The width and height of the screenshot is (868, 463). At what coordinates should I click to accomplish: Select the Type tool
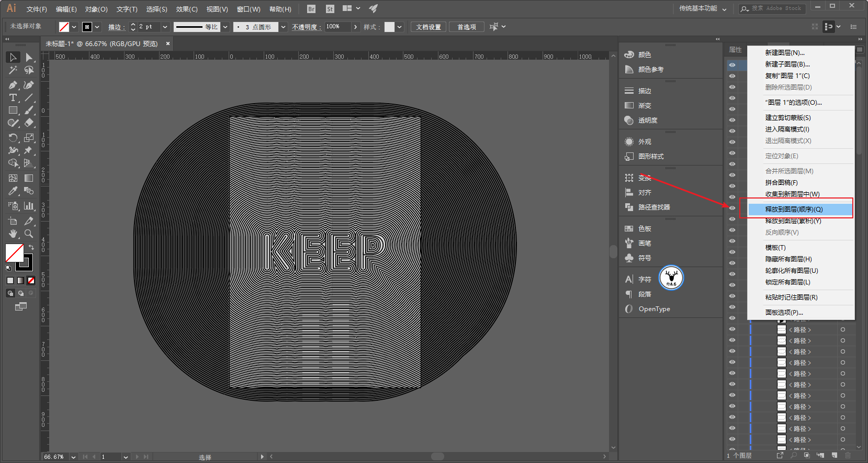tap(13, 97)
